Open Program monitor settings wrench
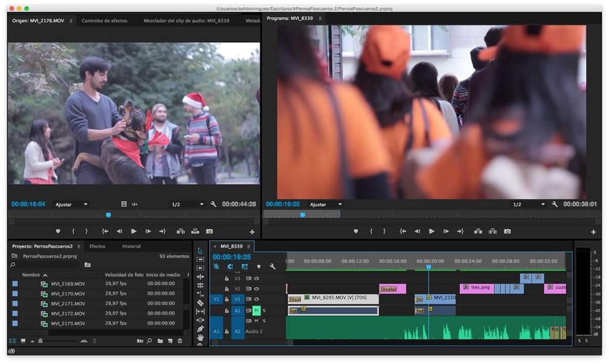The image size is (609, 364). 554,205
